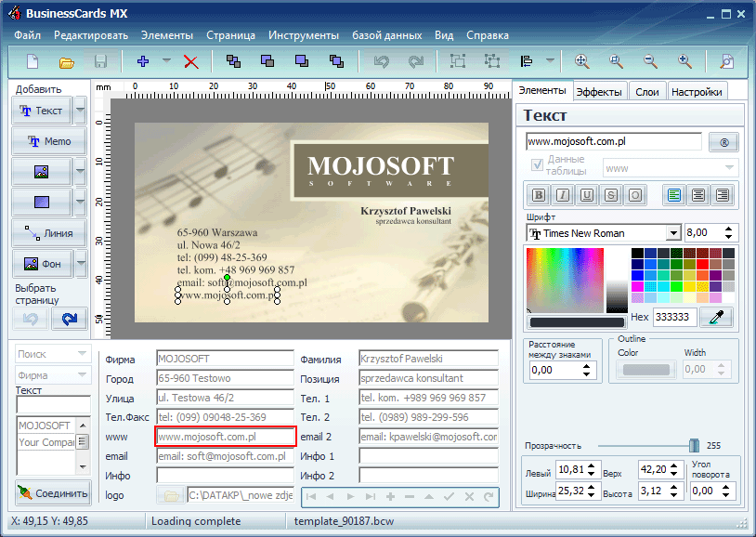This screenshot has height=537, width=756.
Task: Expand the dropdown arrow next to Фон button
Action: click(x=81, y=264)
